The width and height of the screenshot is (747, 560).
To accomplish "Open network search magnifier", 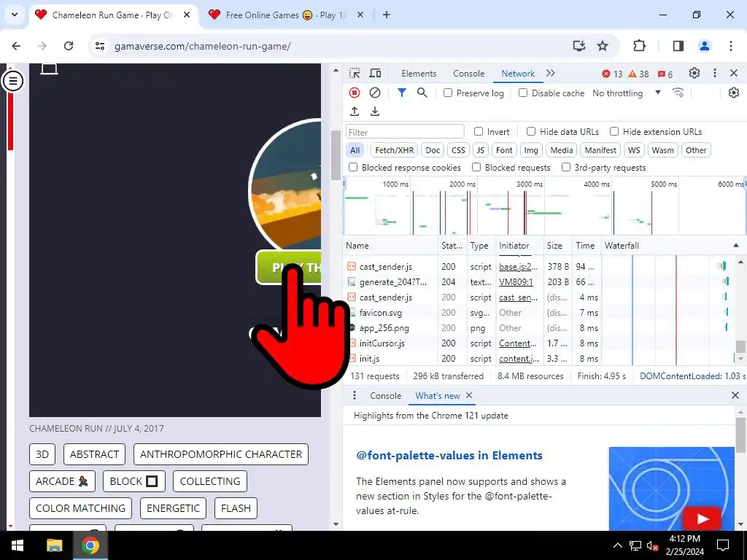I will (x=422, y=93).
